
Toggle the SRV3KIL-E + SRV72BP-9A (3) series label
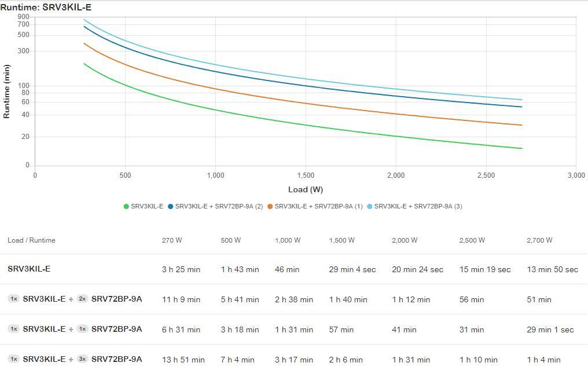click(418, 207)
